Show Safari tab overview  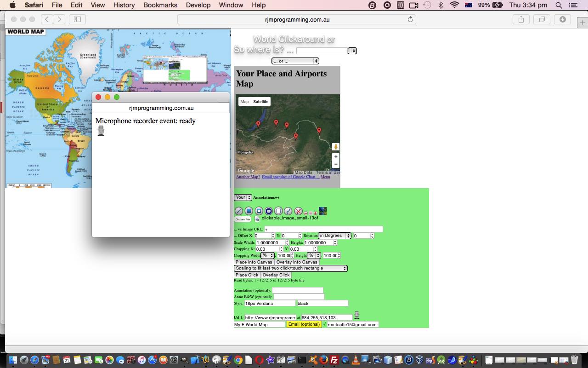[x=542, y=19]
